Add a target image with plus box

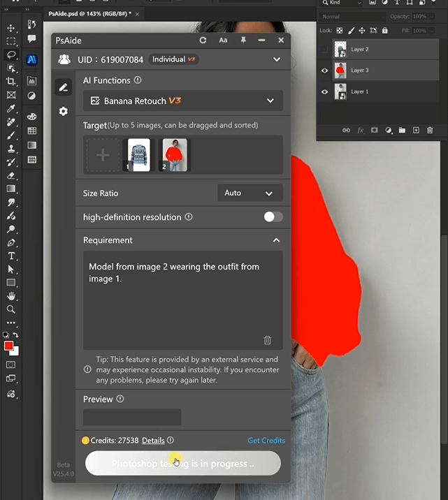[x=103, y=155]
